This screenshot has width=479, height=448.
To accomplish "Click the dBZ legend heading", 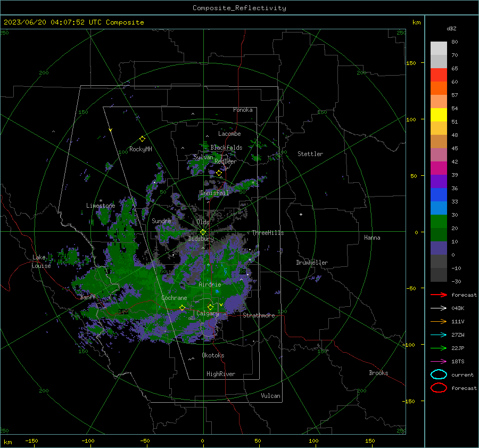I will pyautogui.click(x=451, y=29).
